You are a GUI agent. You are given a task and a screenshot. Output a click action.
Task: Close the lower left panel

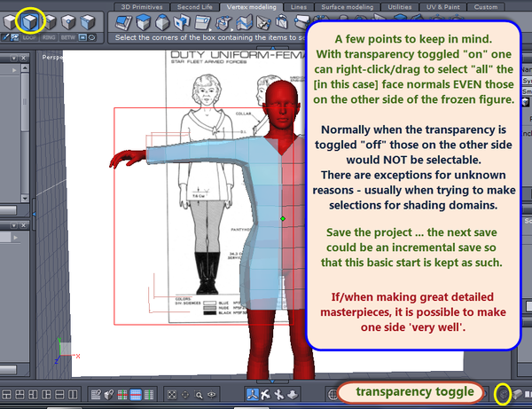tap(23, 225)
